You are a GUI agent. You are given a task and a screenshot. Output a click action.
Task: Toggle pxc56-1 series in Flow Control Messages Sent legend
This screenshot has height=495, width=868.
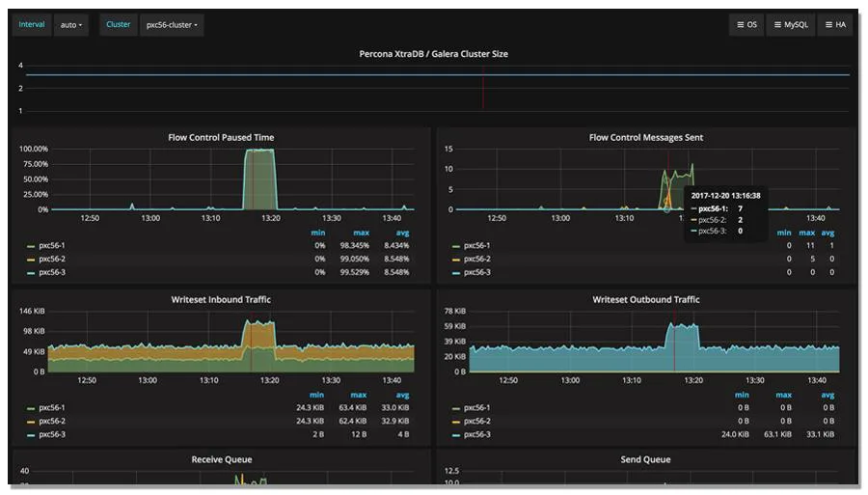pyautogui.click(x=476, y=245)
